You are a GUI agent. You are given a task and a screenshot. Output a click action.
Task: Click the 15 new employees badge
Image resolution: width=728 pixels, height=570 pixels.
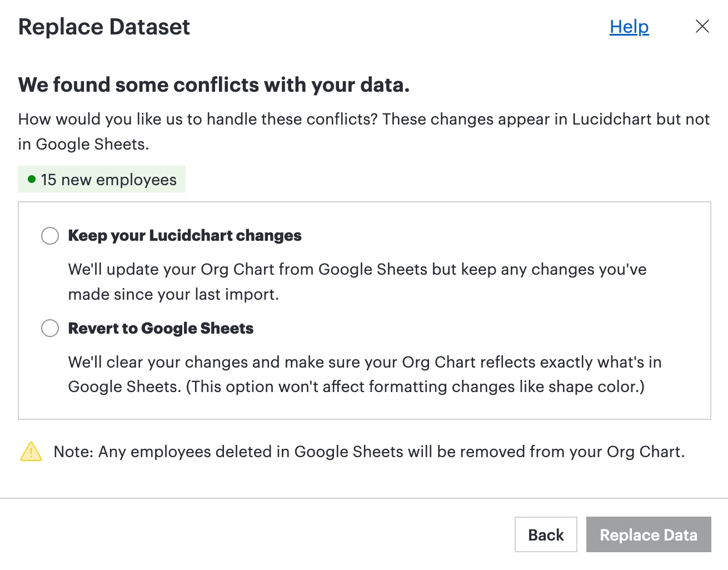102,179
